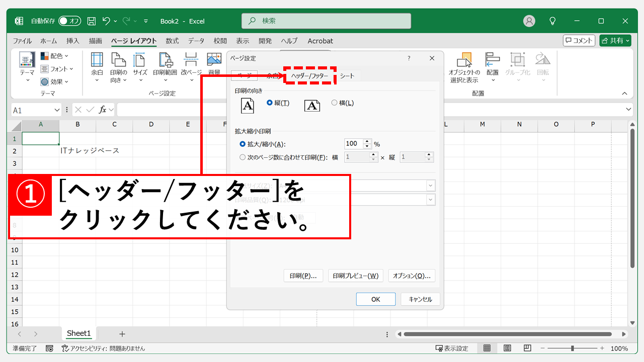This screenshot has width=644, height=362.
Task: Open the 配置 align icon
Action: pyautogui.click(x=493, y=68)
